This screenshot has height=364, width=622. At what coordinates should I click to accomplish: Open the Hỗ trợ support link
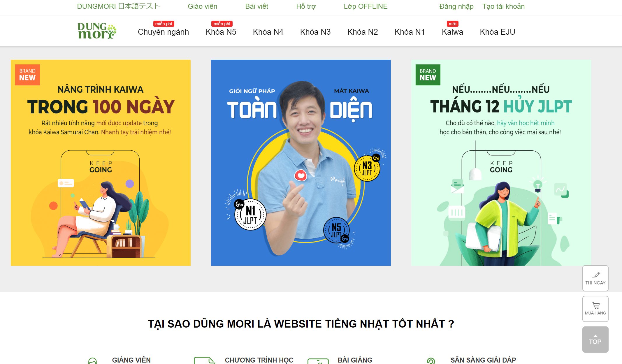[306, 6]
